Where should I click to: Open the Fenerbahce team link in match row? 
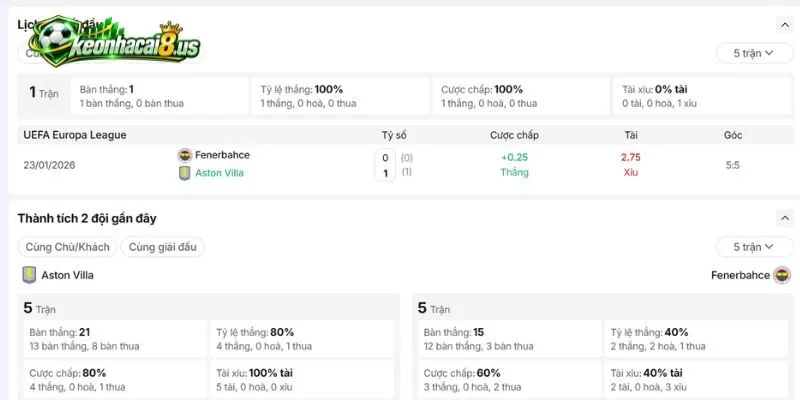(222, 155)
